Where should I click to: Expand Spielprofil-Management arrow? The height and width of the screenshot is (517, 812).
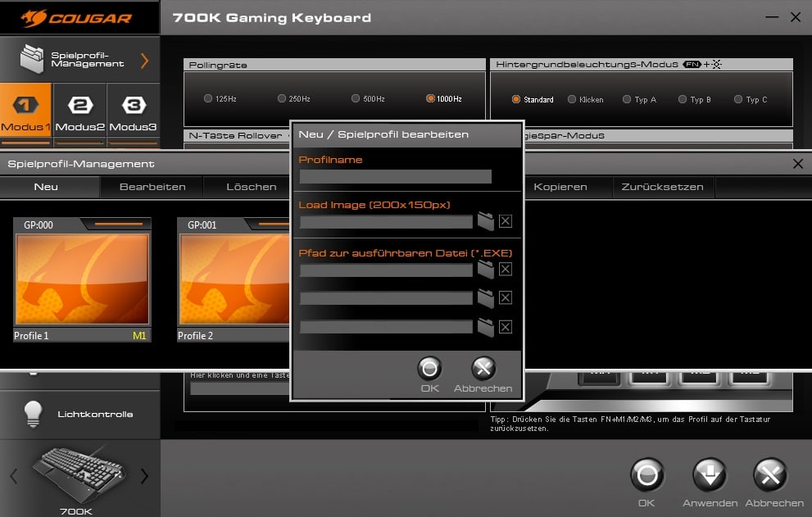click(x=144, y=61)
